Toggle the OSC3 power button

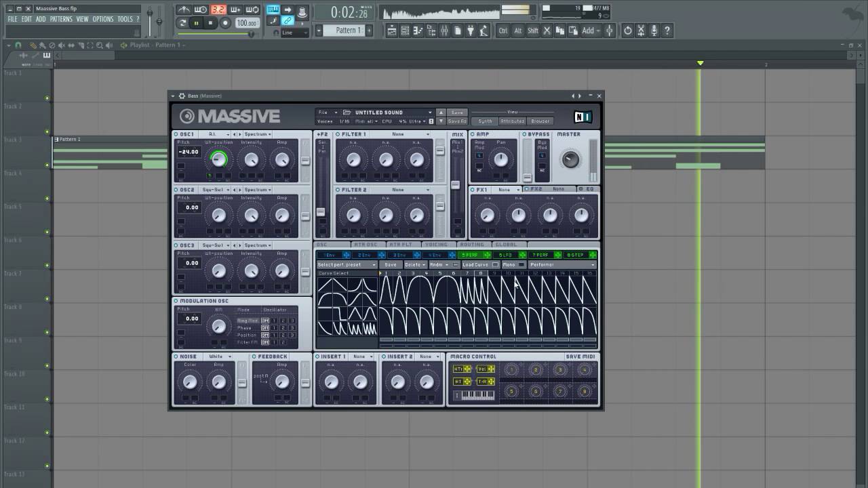tap(176, 245)
